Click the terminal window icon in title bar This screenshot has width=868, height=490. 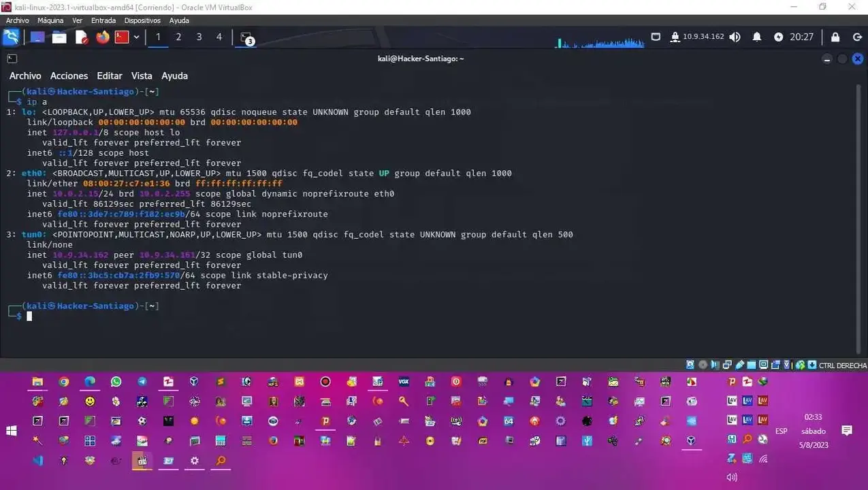point(12,59)
